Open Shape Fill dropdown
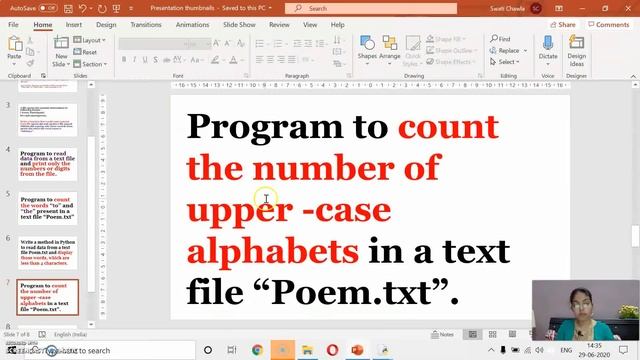Image resolution: width=640 pixels, height=360 pixels. [446, 39]
